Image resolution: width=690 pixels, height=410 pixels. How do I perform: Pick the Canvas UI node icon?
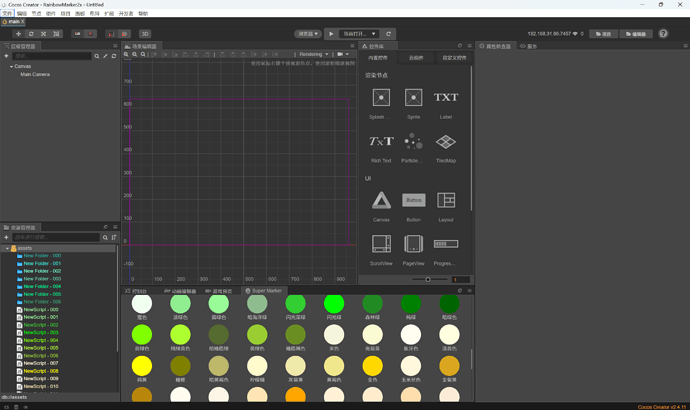point(381,200)
